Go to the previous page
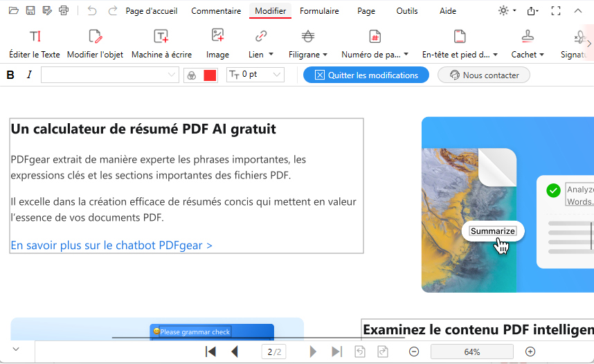This screenshot has width=594, height=364. pos(235,352)
